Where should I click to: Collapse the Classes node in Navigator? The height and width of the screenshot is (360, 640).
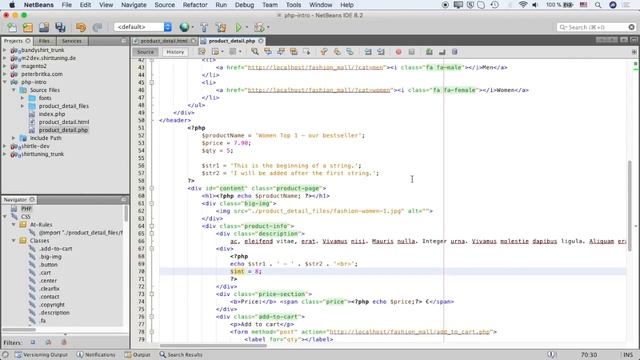pos(13,241)
